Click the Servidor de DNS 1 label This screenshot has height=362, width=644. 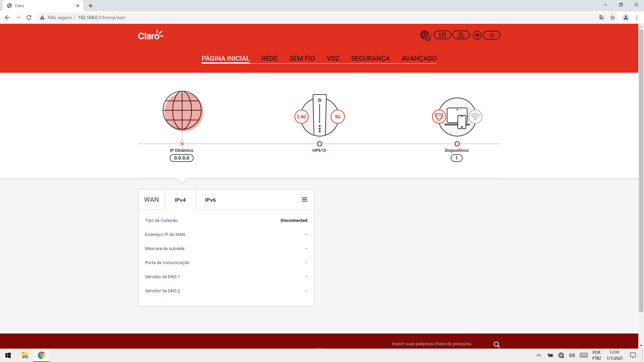[162, 277]
